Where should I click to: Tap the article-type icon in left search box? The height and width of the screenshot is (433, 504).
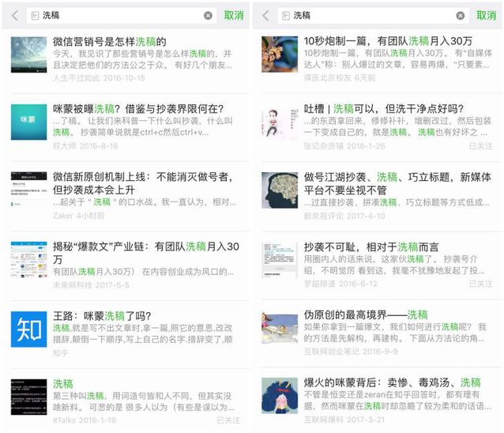click(35, 16)
